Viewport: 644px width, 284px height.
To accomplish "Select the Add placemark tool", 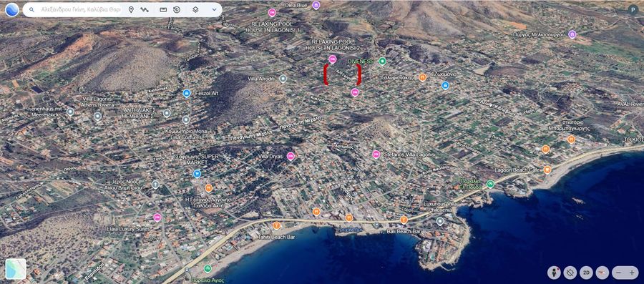I will click(x=131, y=9).
